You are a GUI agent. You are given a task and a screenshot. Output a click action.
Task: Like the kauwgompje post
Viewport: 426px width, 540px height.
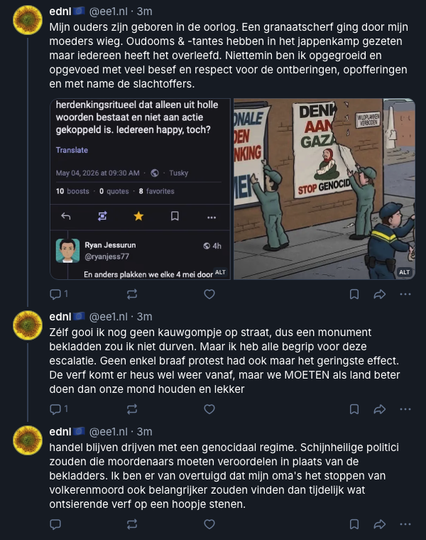[209, 409]
